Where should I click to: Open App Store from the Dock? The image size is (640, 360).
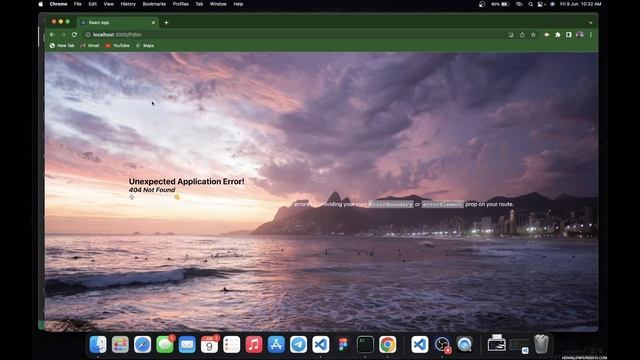click(276, 344)
